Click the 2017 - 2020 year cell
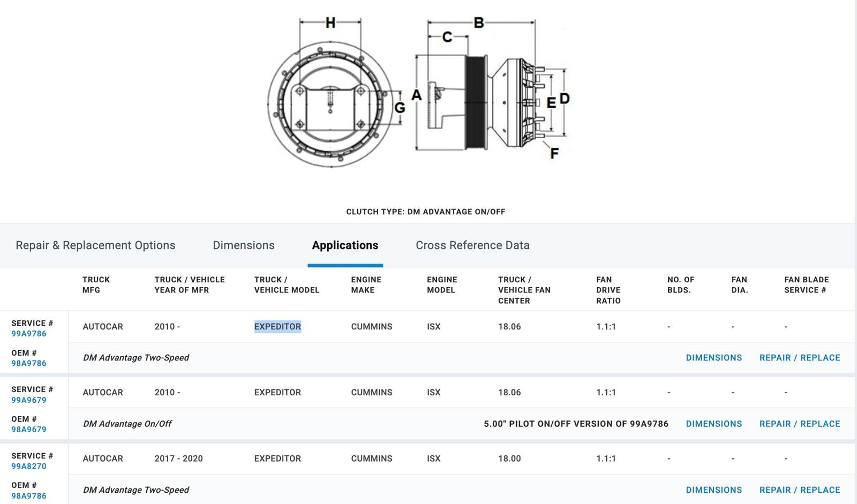The width and height of the screenshot is (857, 504). point(178,458)
